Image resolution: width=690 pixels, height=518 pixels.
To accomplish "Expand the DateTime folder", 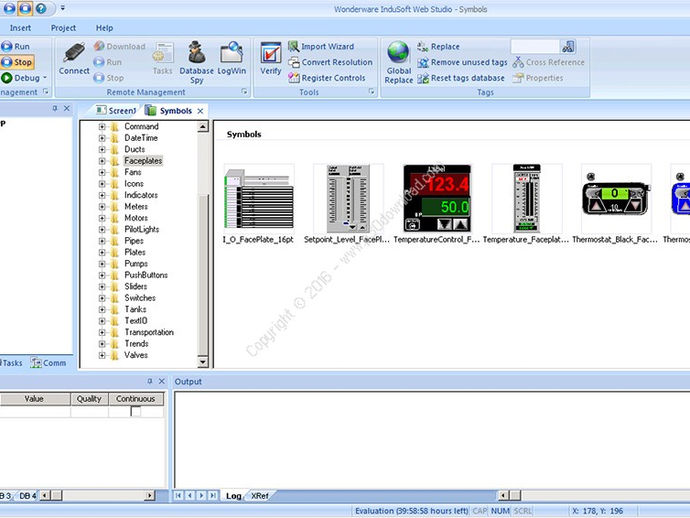I will point(102,138).
